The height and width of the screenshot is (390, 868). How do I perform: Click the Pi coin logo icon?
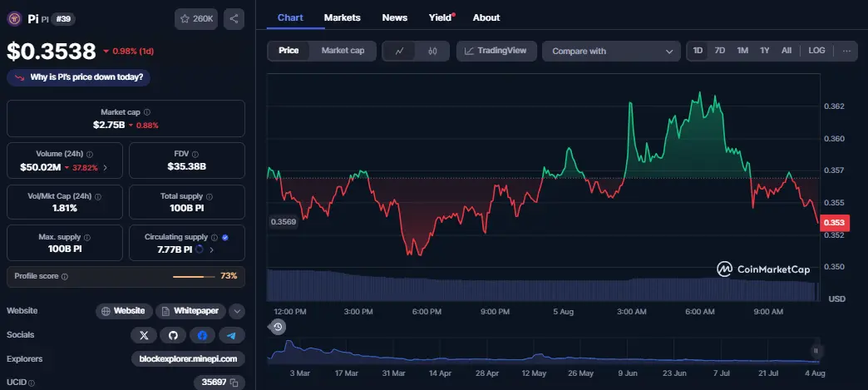point(14,19)
